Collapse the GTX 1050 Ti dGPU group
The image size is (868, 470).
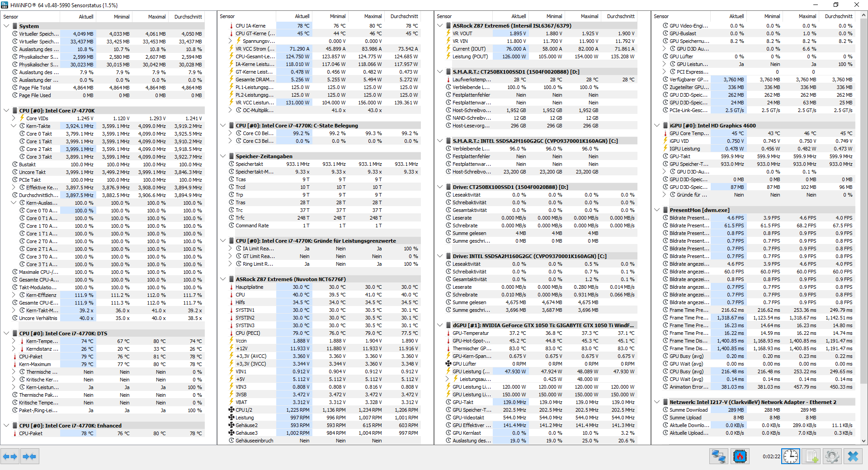coord(440,325)
